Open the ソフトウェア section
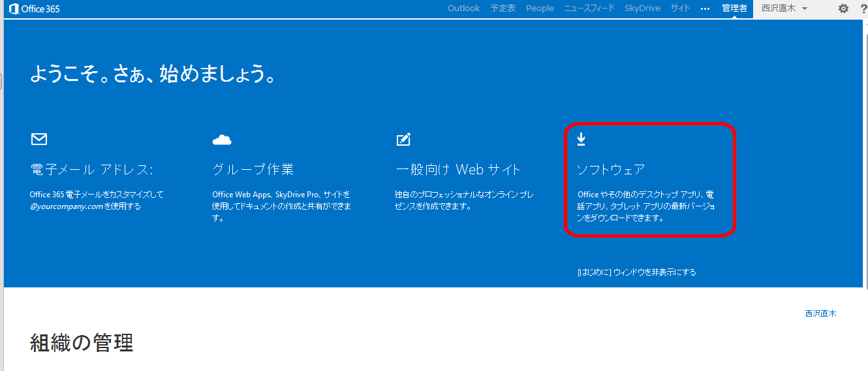Image resolution: width=868 pixels, height=371 pixels. click(x=611, y=170)
